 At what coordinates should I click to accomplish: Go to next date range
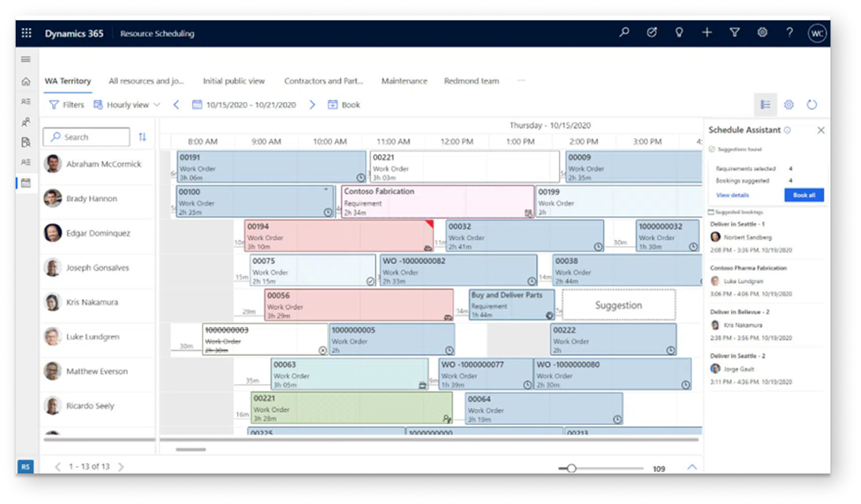click(312, 104)
